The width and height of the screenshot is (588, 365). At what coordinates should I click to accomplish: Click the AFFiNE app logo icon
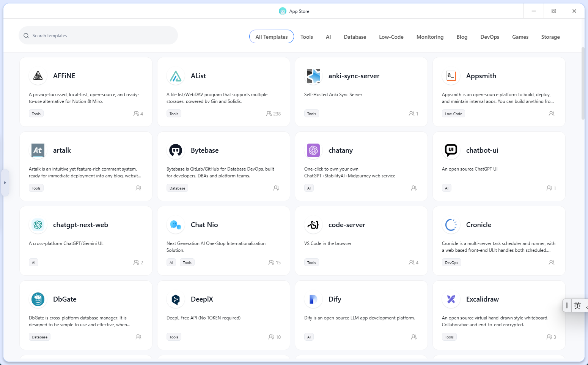point(38,76)
